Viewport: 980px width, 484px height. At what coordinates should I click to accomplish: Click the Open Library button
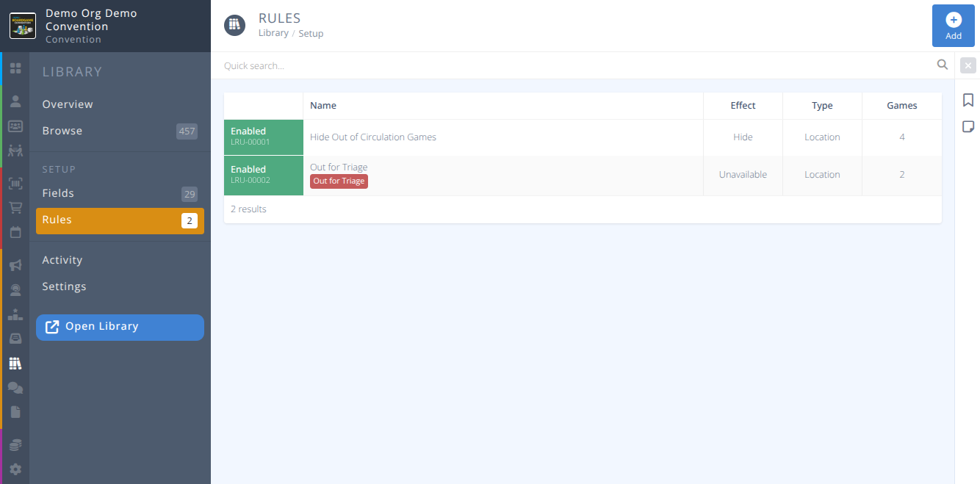(120, 327)
